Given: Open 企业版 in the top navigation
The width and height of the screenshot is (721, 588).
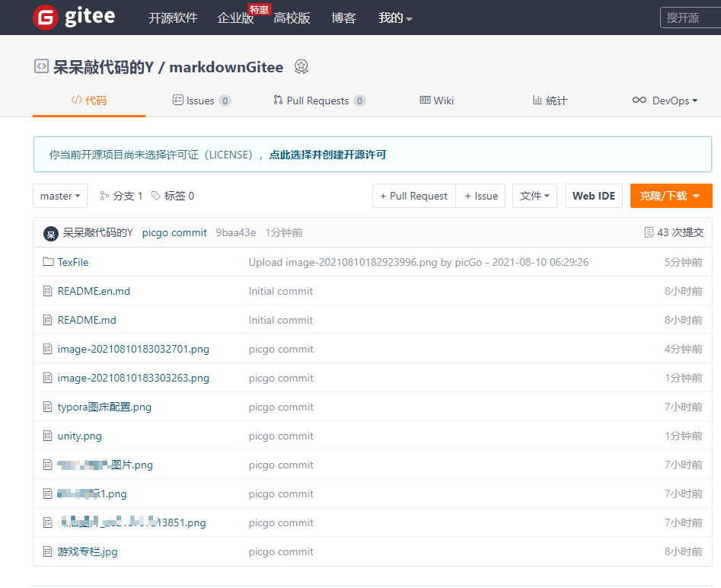Looking at the screenshot, I should [235, 18].
